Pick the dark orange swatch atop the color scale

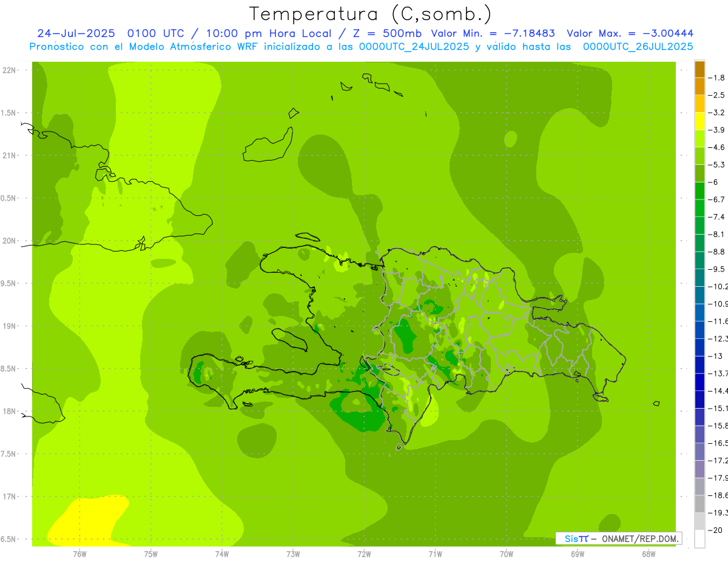click(x=699, y=69)
